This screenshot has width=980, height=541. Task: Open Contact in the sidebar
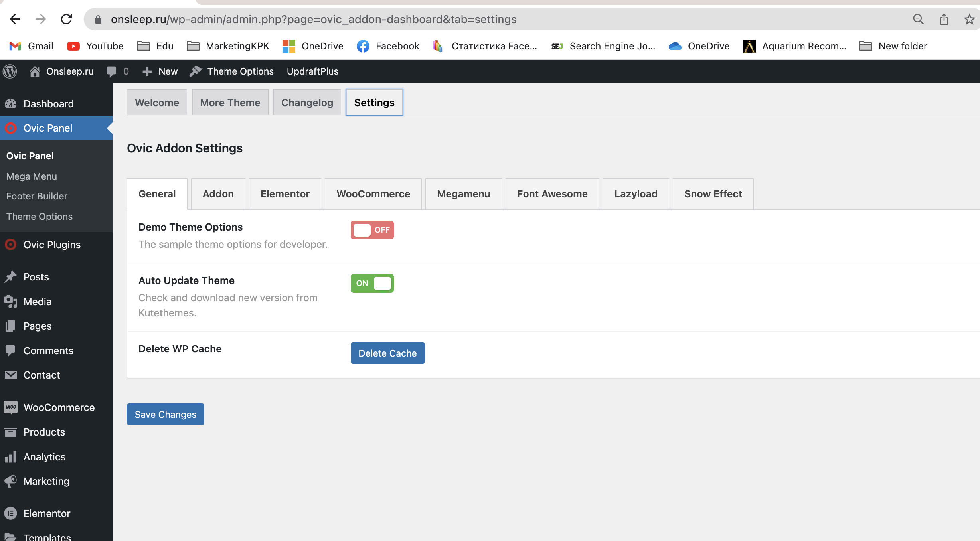click(56, 375)
